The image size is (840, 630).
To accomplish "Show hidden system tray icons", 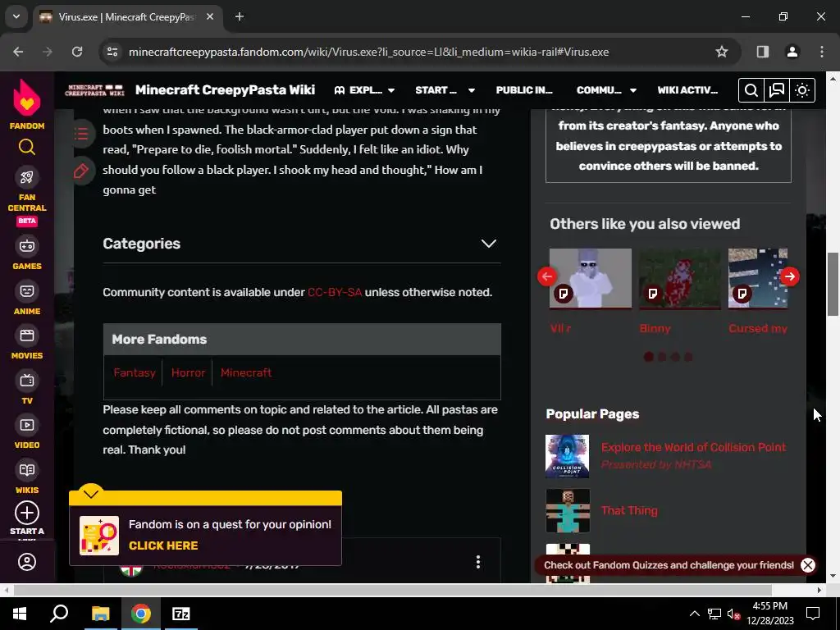I will pyautogui.click(x=694, y=614).
